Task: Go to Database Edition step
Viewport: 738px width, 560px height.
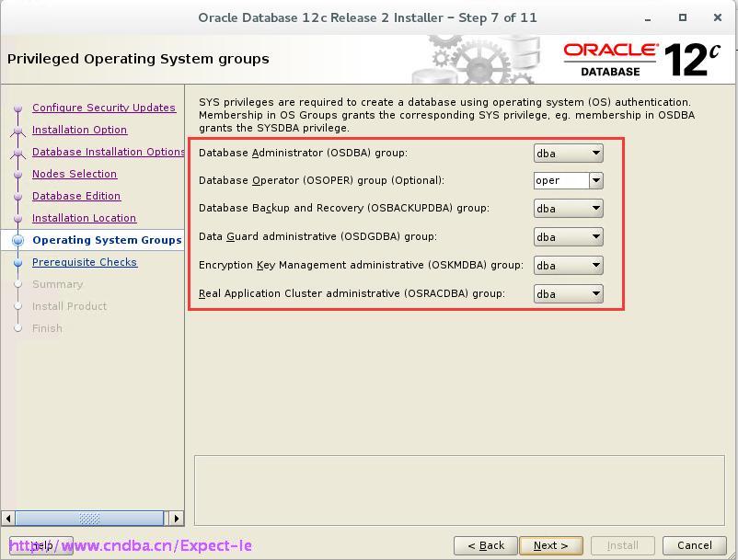Action: point(76,196)
